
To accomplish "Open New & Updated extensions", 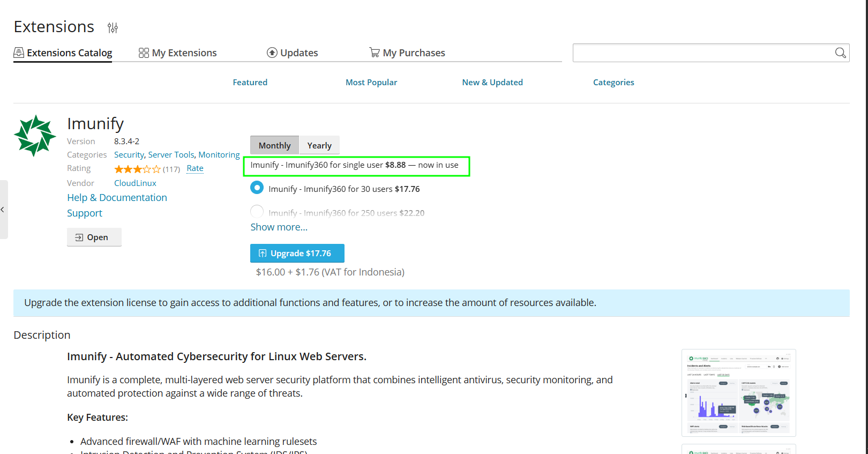I will (x=492, y=82).
